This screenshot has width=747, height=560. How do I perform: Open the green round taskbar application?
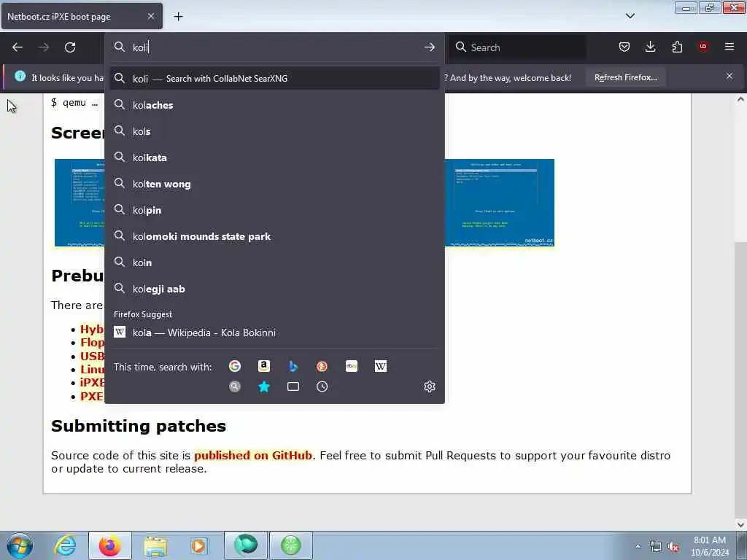point(291,545)
